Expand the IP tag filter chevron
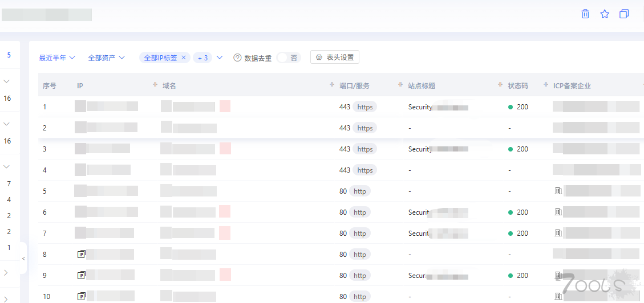The height and width of the screenshot is (303, 644). tap(220, 58)
